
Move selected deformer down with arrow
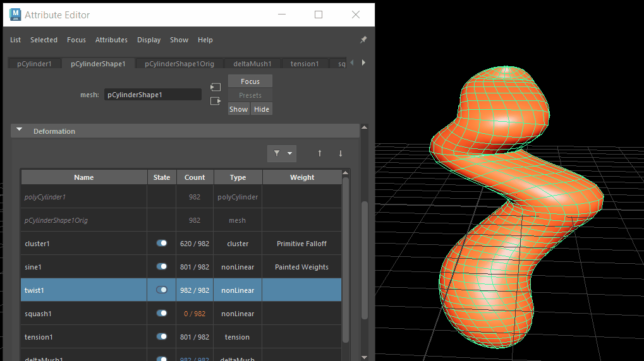[x=341, y=153]
